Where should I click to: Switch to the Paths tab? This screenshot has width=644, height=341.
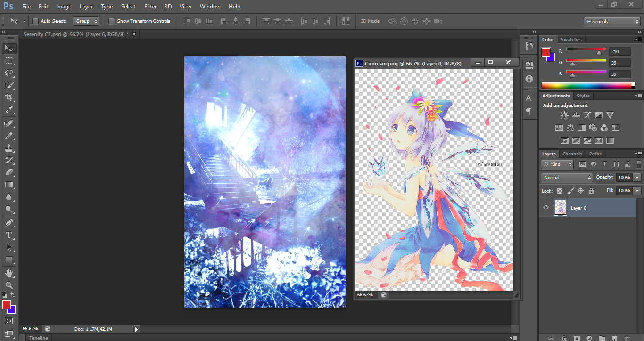pos(595,154)
